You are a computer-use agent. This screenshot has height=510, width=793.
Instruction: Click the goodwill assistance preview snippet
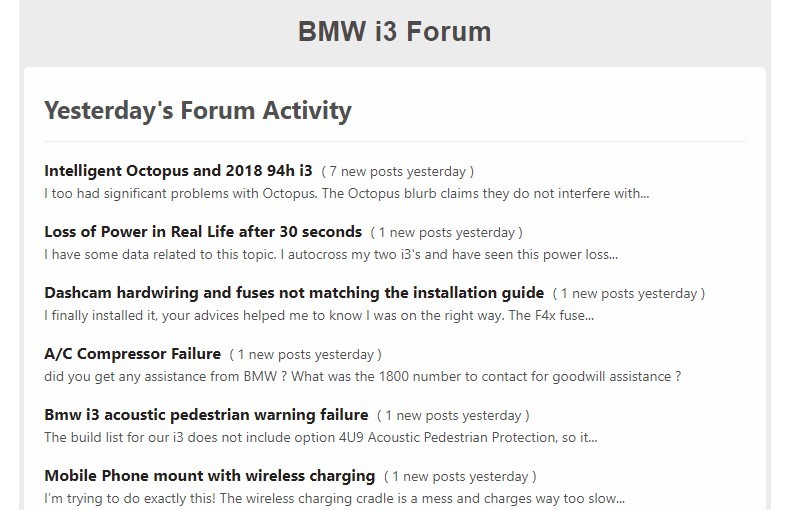pyautogui.click(x=362, y=376)
